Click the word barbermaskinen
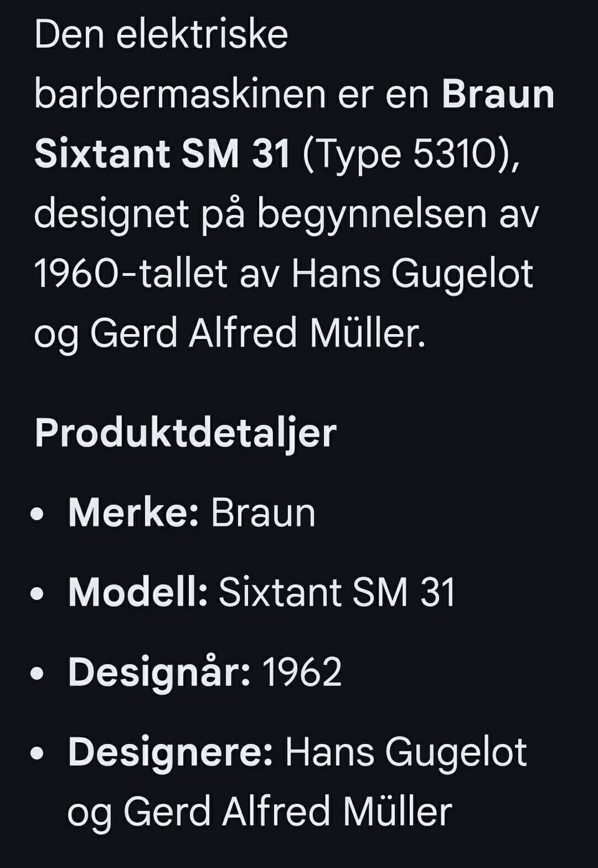This screenshot has width=598, height=868. click(x=180, y=94)
